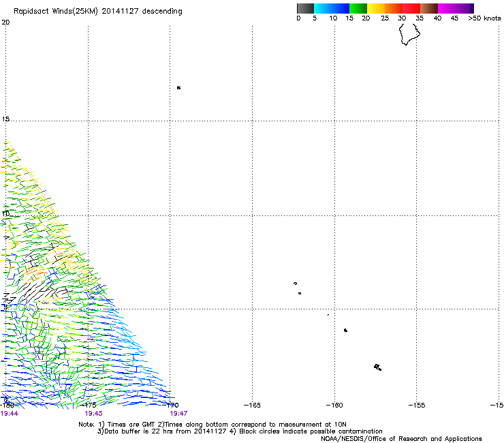Click the 20 latitude axis label
This screenshot has width=504, height=443.
pyautogui.click(x=5, y=22)
